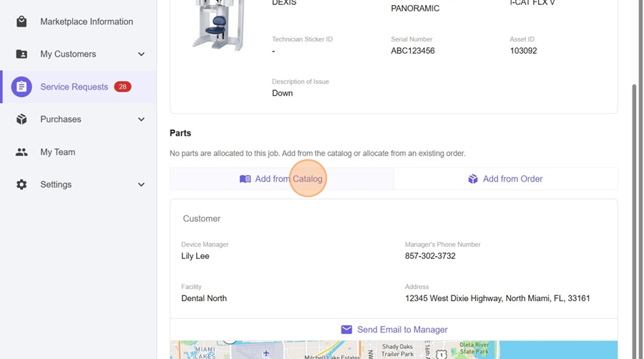Go to My Team page

[x=58, y=152]
